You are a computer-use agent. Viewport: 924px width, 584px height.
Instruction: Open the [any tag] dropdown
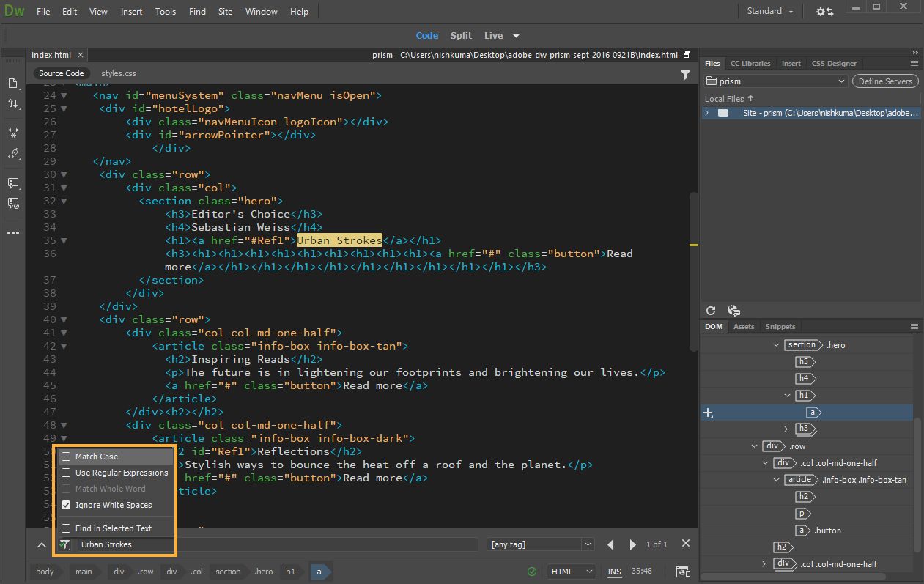[540, 544]
